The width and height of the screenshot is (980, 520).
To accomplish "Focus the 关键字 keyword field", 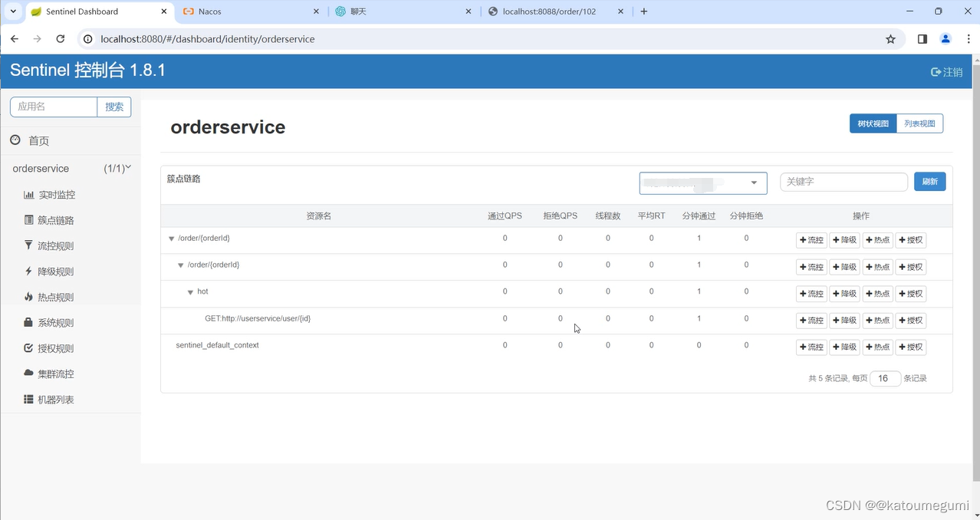I will 844,182.
